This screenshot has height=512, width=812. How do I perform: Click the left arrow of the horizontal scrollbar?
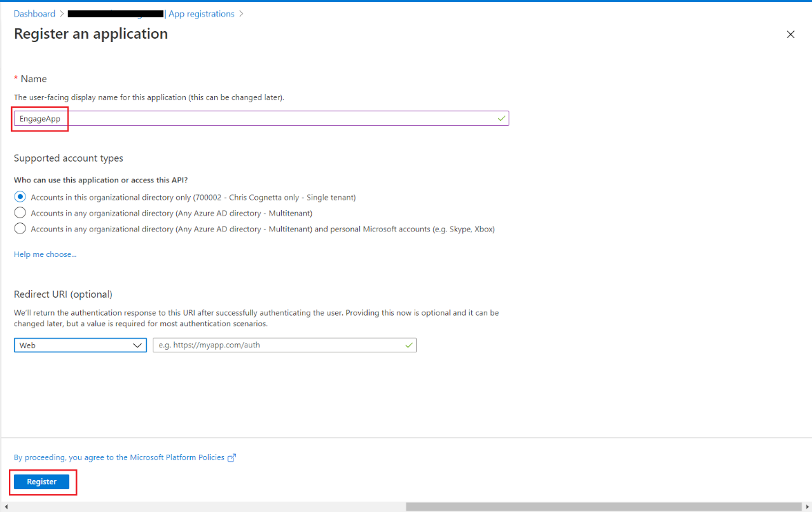tap(6, 507)
